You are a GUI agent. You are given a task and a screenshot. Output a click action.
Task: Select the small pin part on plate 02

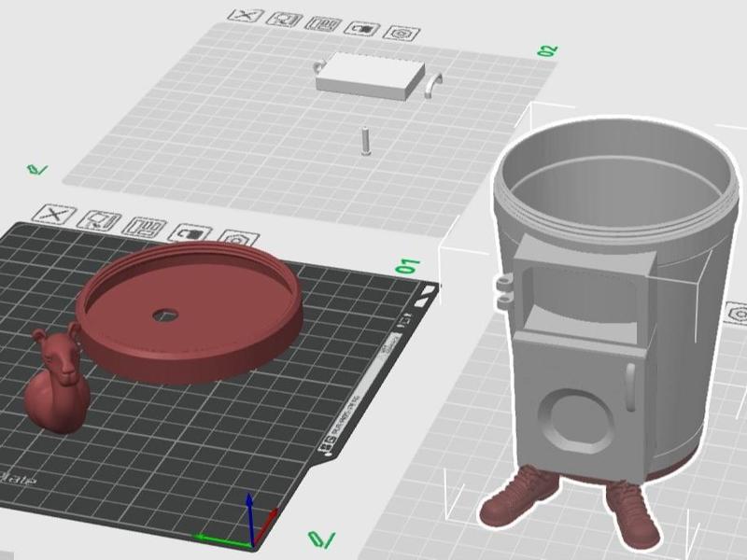pyautogui.click(x=365, y=141)
